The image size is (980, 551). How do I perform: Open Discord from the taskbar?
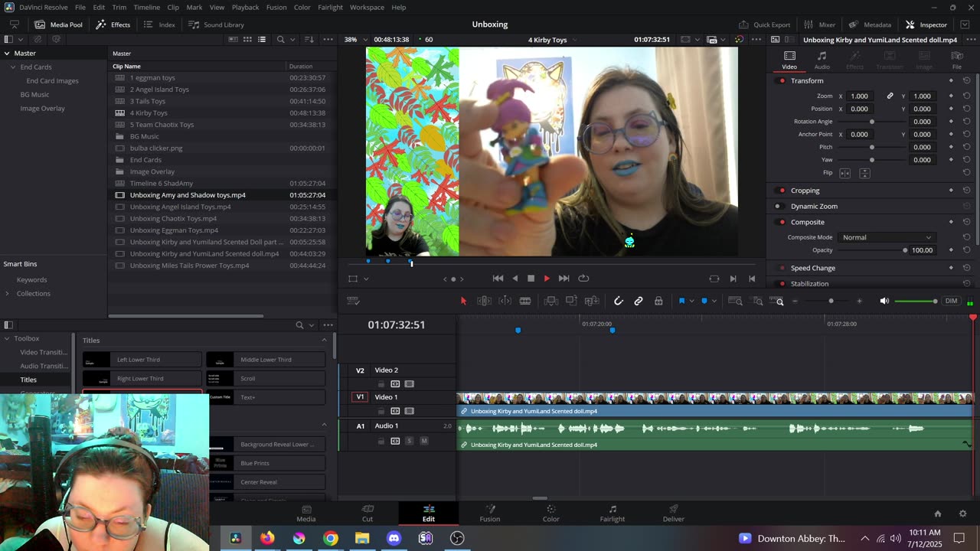tap(394, 538)
